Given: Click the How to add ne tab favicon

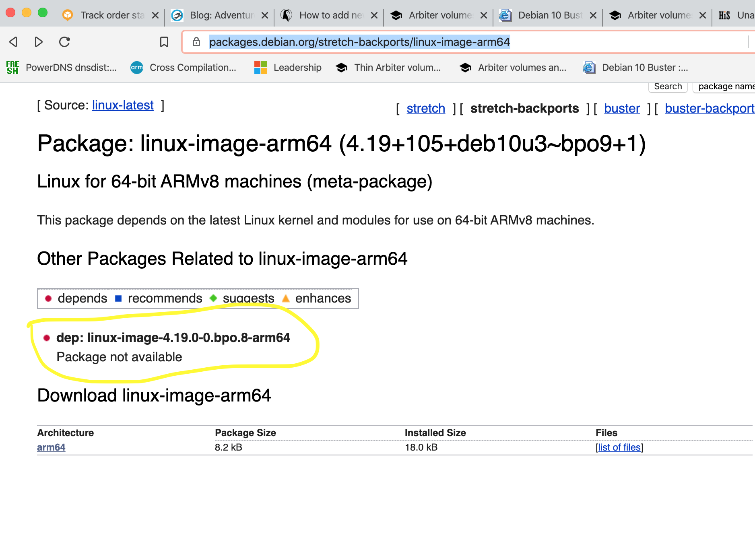Looking at the screenshot, I should tap(287, 15).
